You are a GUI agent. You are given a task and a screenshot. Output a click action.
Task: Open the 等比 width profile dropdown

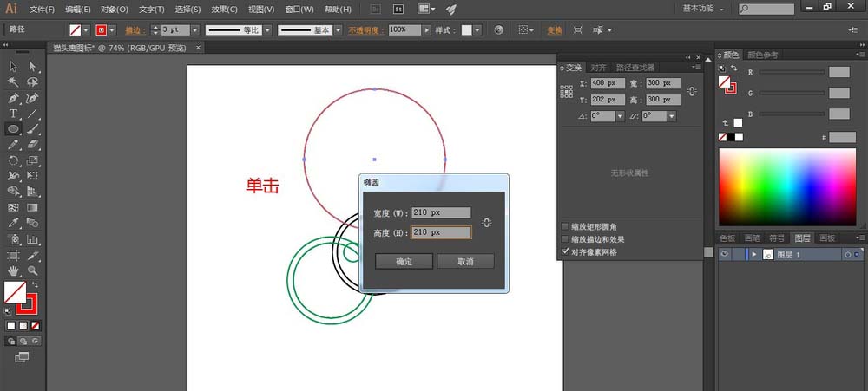click(x=266, y=30)
